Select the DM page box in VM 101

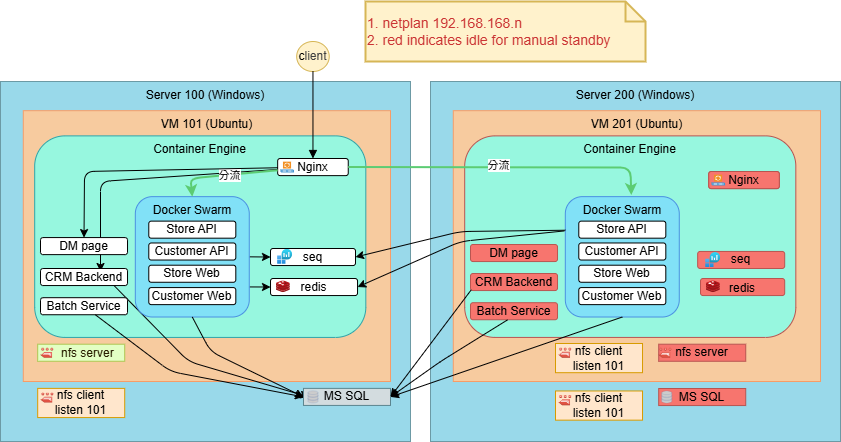(83, 246)
